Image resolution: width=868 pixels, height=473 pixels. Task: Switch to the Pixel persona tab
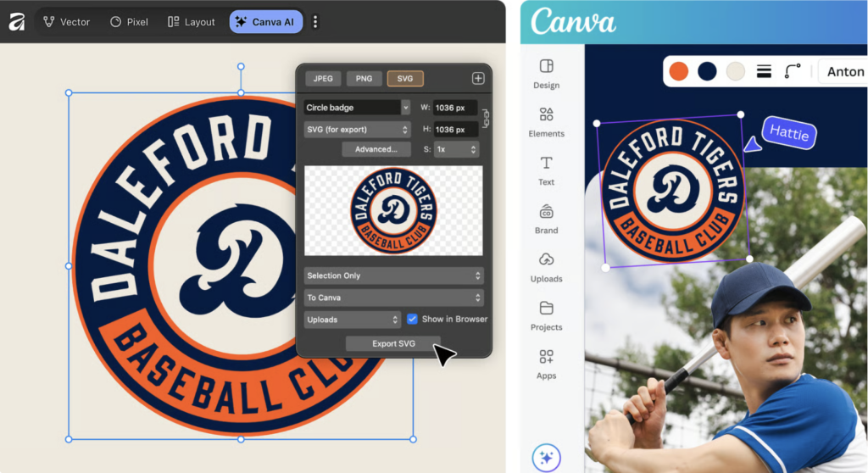[x=129, y=22]
